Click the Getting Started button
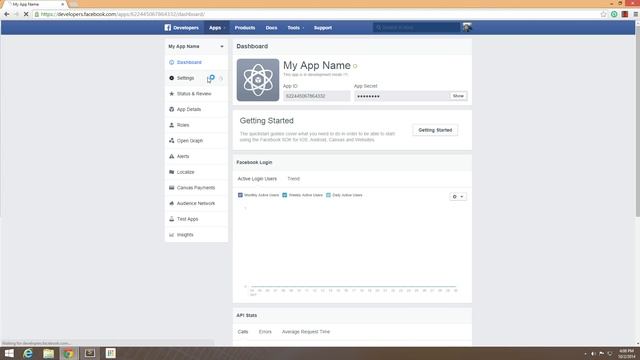 (435, 130)
